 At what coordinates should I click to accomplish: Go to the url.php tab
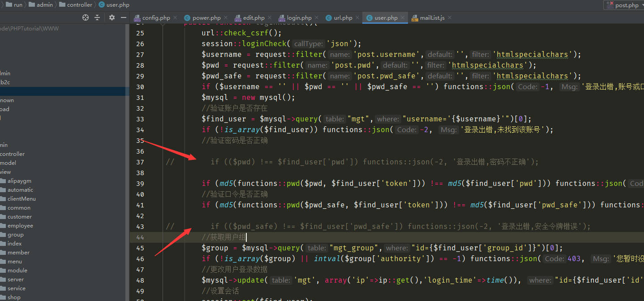[x=343, y=18]
